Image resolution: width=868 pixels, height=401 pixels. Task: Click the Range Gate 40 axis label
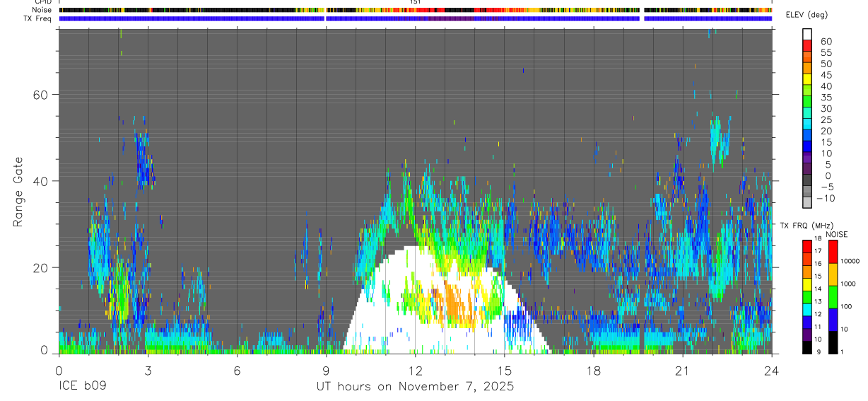(x=40, y=181)
